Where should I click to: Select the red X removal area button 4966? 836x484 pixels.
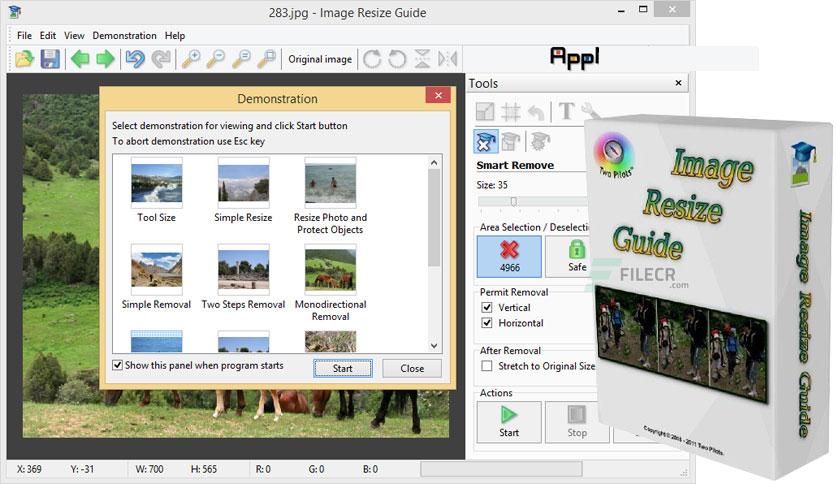click(x=509, y=257)
